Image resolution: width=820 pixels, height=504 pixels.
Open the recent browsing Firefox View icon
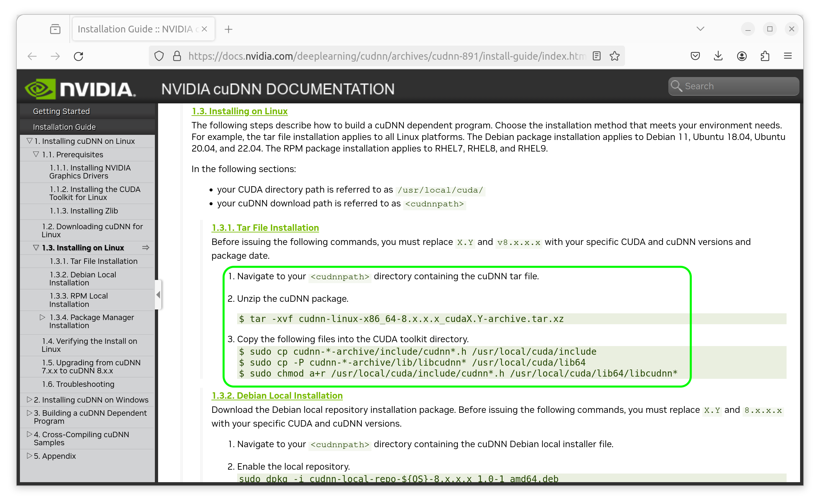click(55, 29)
